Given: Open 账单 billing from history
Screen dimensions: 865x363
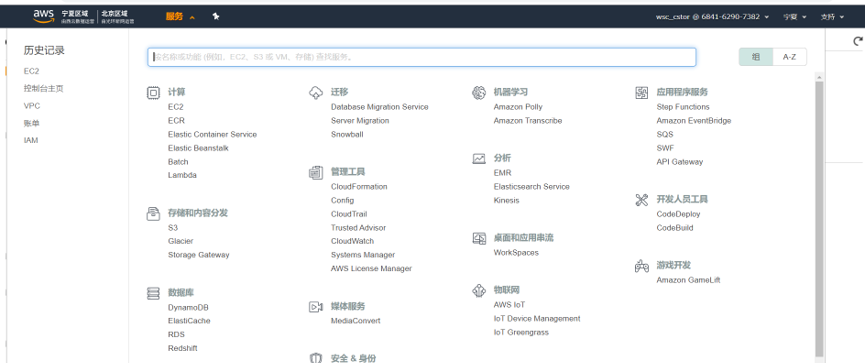Looking at the screenshot, I should (x=31, y=123).
